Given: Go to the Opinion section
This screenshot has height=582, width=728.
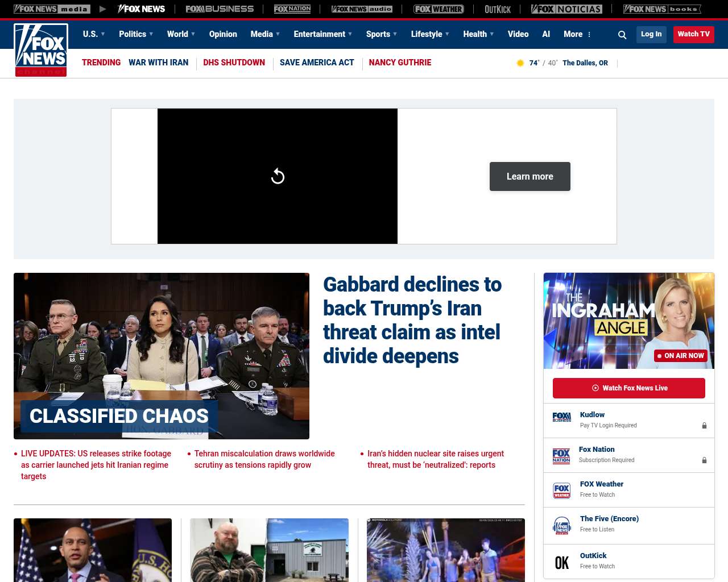Looking at the screenshot, I should 223,34.
